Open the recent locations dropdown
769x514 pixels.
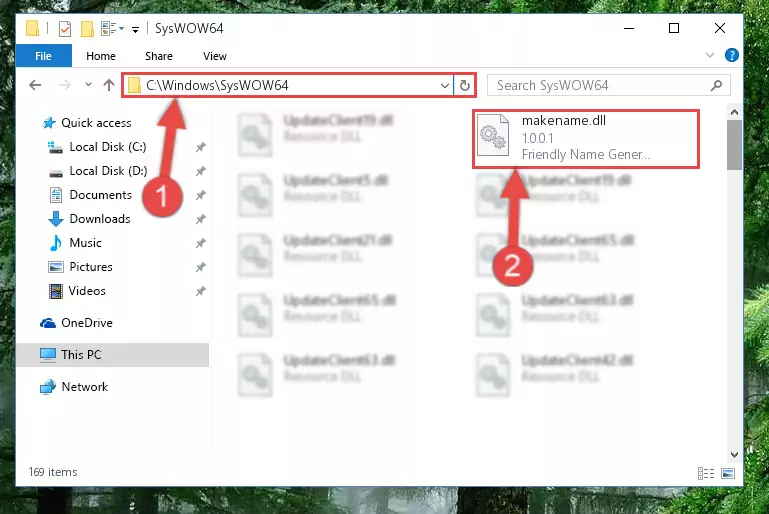click(88, 85)
